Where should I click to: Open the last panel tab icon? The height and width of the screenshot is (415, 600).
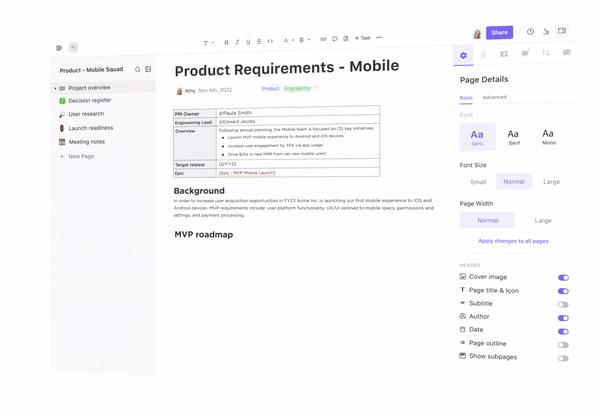[x=567, y=52]
